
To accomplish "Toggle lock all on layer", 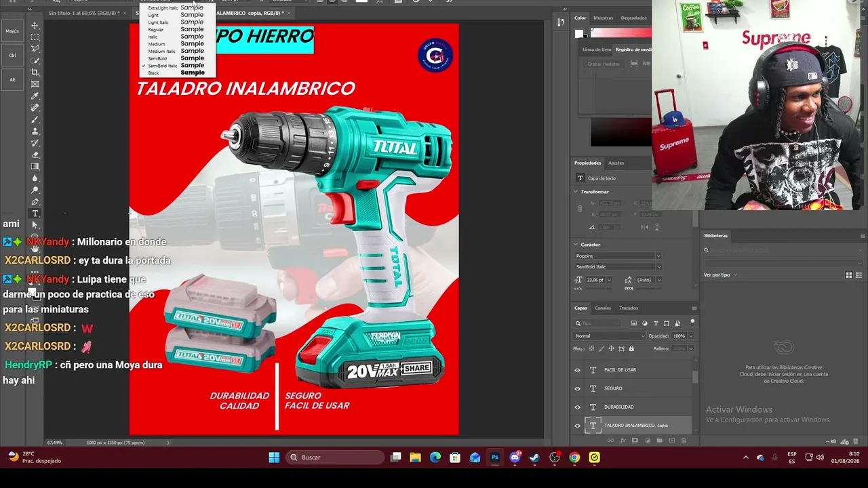I will (x=631, y=348).
